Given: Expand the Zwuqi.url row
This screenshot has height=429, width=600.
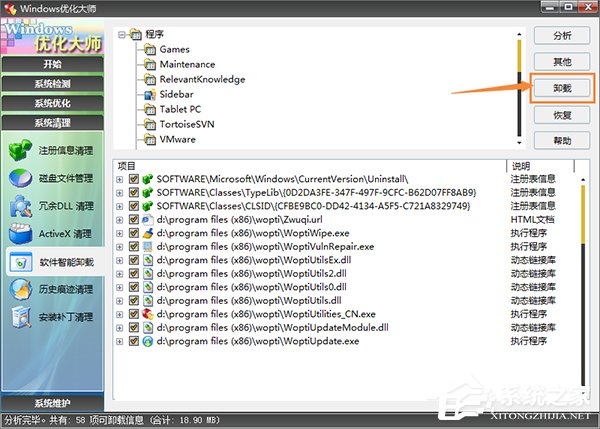Looking at the screenshot, I should click(x=120, y=220).
